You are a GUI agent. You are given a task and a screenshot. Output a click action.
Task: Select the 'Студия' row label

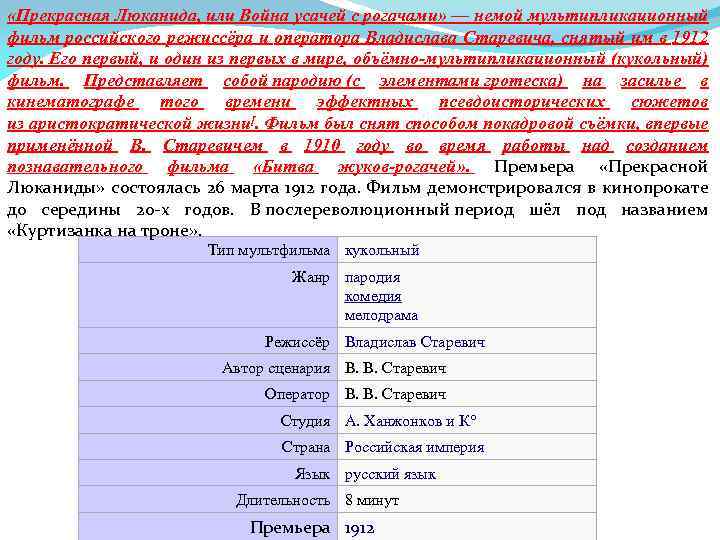coord(305,421)
